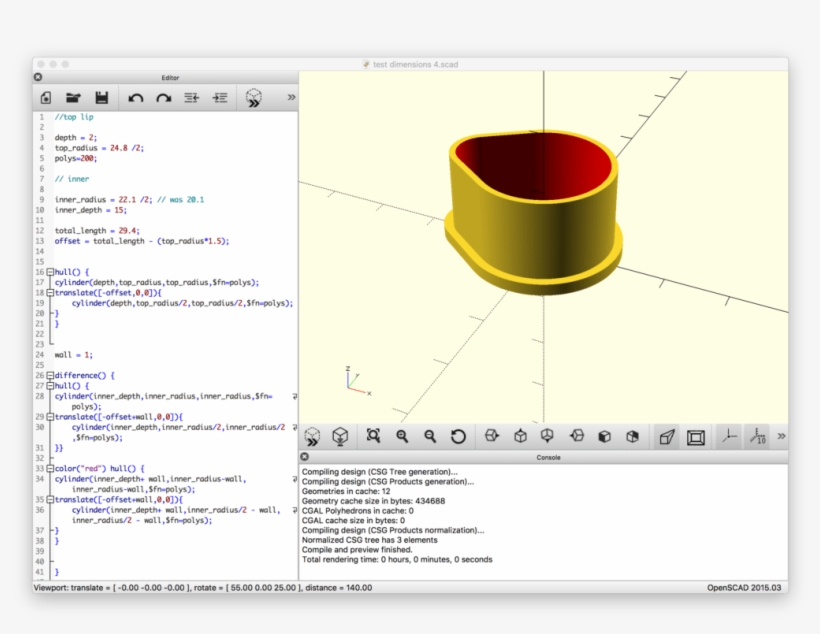The width and height of the screenshot is (820, 634).
Task: Select the Zoom Out viewport icon
Action: click(x=428, y=435)
